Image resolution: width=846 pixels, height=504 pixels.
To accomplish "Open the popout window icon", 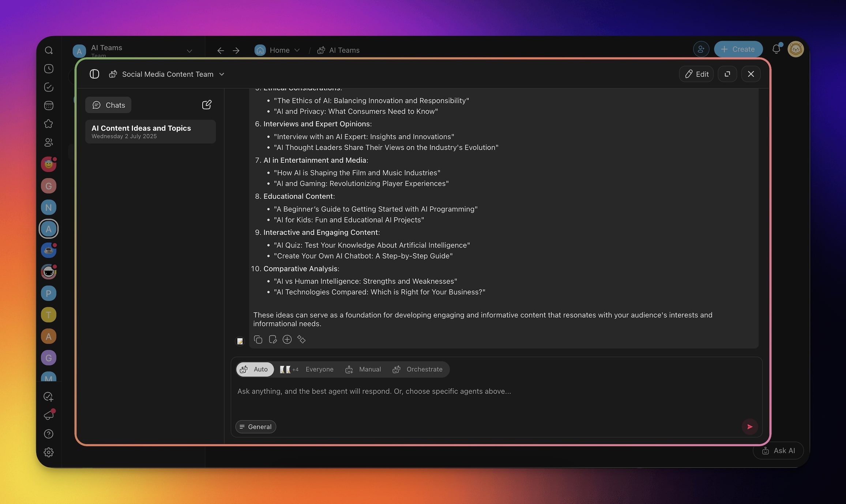I will pyautogui.click(x=727, y=74).
